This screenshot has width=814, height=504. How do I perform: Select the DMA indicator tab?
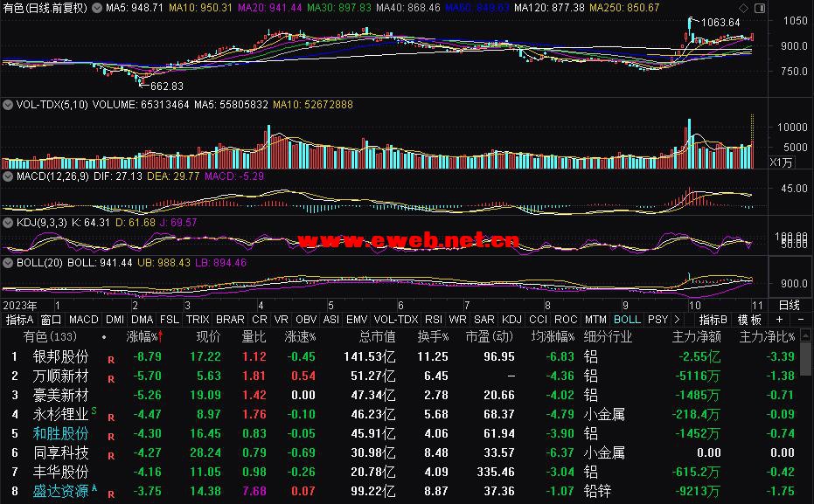pyautogui.click(x=142, y=320)
